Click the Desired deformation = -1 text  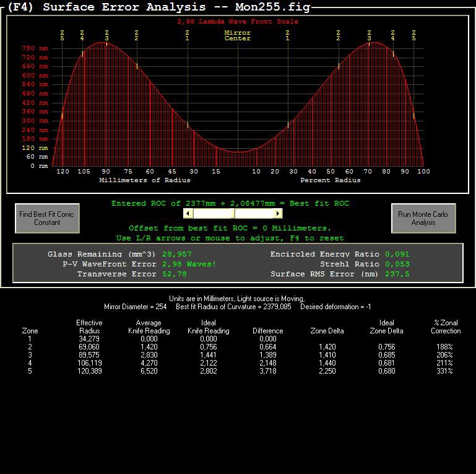[x=335, y=307]
